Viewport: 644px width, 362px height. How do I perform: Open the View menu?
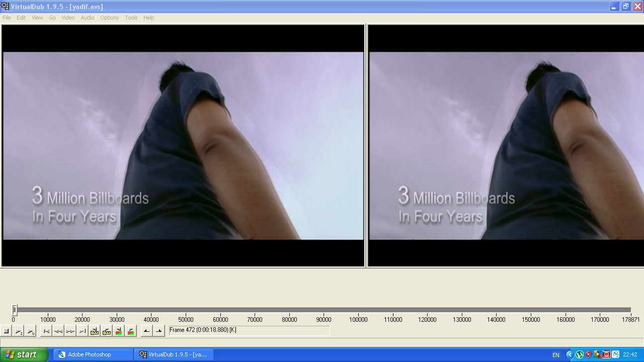click(x=37, y=18)
